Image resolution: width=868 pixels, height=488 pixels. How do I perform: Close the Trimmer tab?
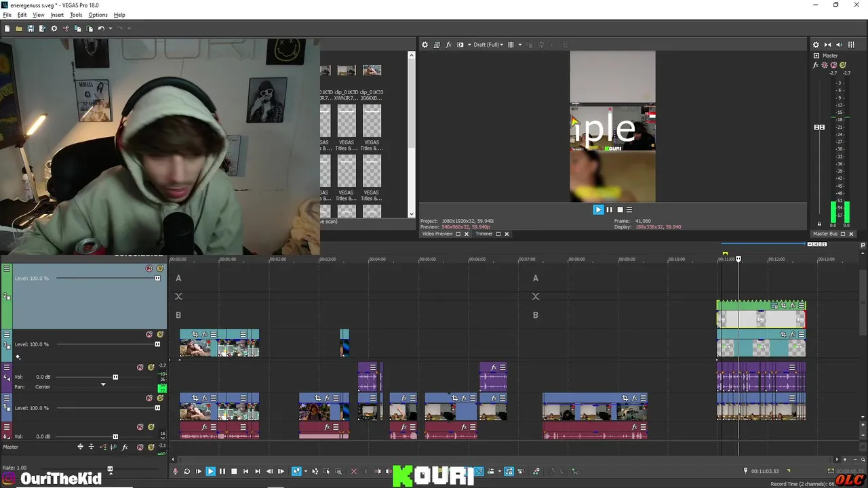click(507, 234)
